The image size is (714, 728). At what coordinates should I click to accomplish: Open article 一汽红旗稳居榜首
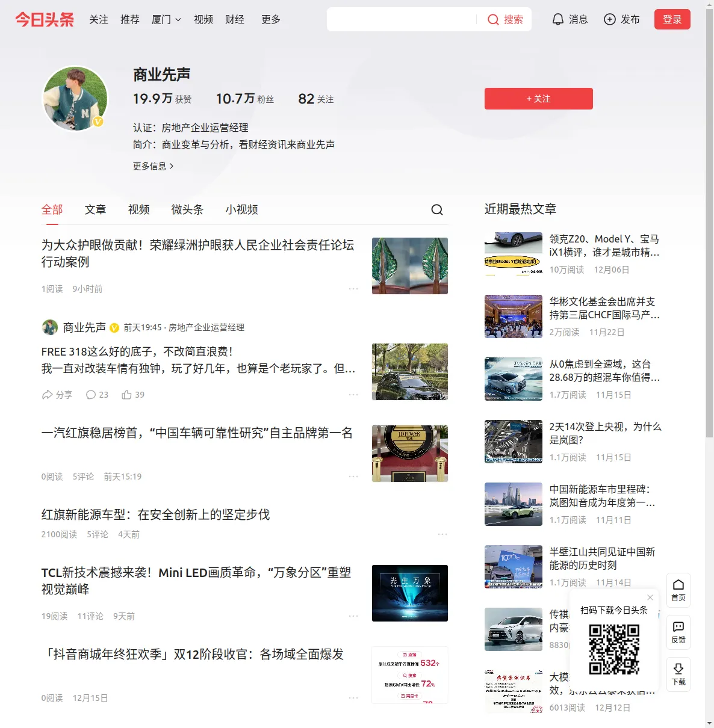(x=197, y=433)
